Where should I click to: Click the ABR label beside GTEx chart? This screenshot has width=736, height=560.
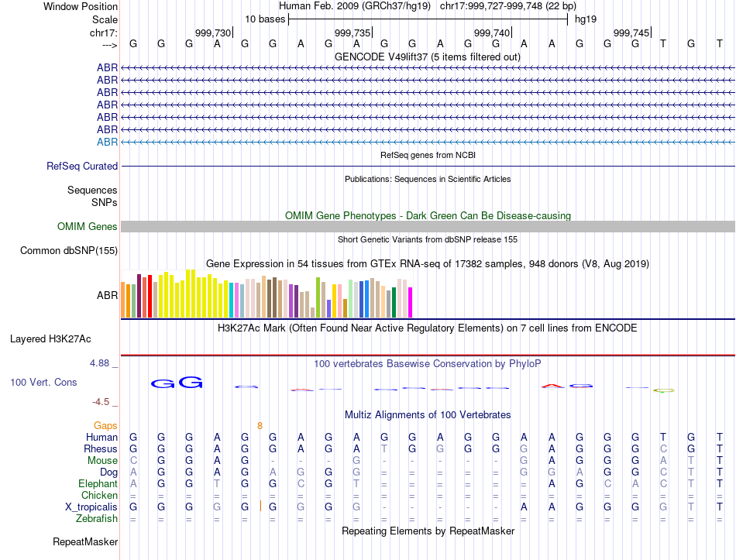pos(107,295)
